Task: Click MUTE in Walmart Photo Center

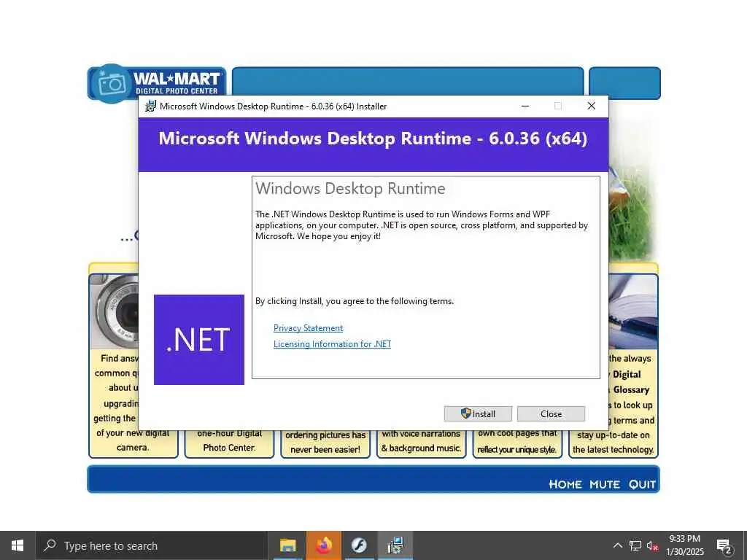Action: point(605,484)
